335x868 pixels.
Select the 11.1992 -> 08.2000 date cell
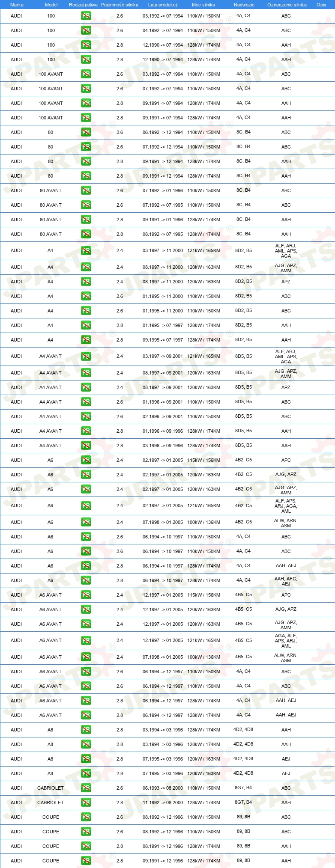pos(163,803)
